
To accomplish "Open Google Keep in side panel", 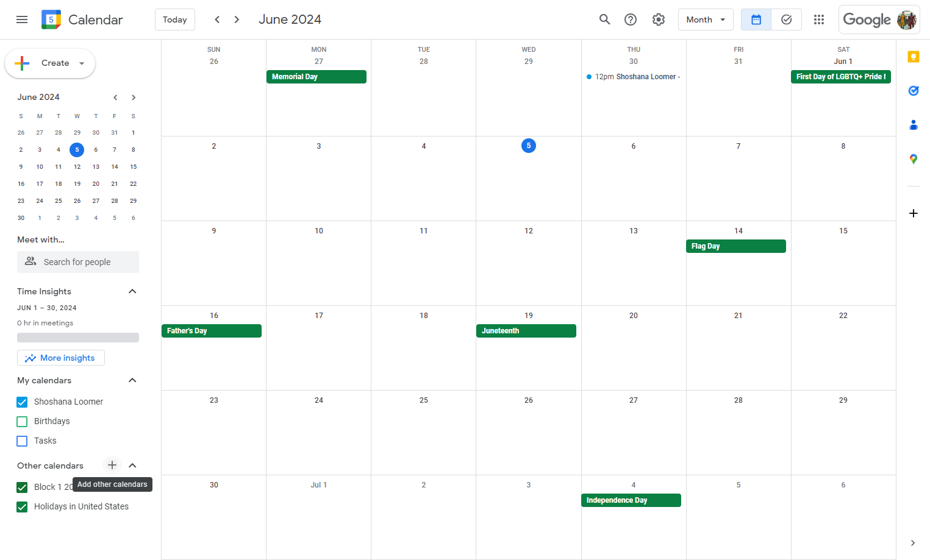I will pyautogui.click(x=913, y=57).
